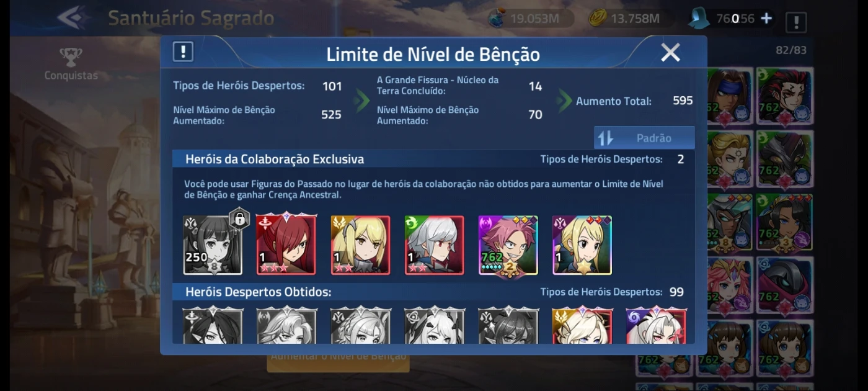Select the locked level 250 hero portrait

click(213, 245)
